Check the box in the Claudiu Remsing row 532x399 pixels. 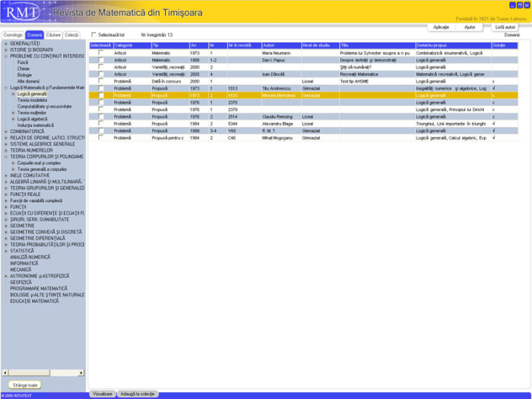click(x=101, y=116)
